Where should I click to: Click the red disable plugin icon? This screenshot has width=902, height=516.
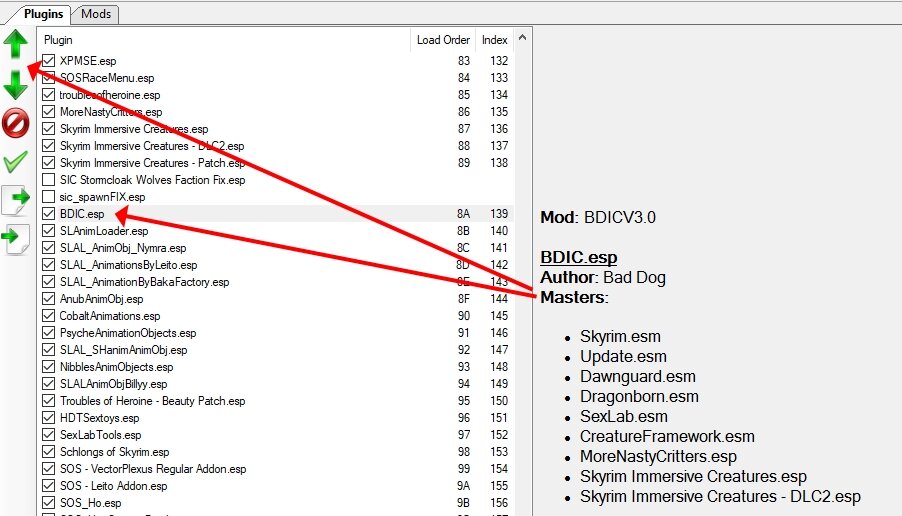click(x=16, y=123)
